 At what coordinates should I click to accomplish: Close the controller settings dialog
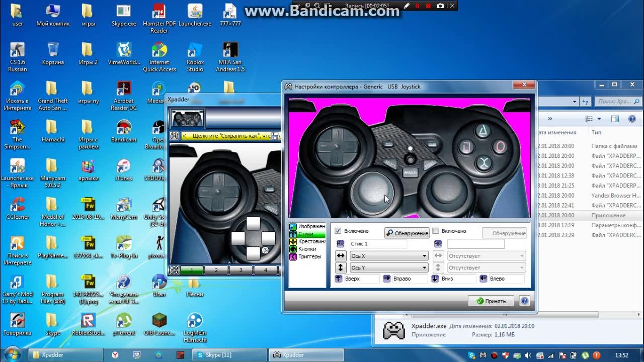pyautogui.click(x=524, y=84)
